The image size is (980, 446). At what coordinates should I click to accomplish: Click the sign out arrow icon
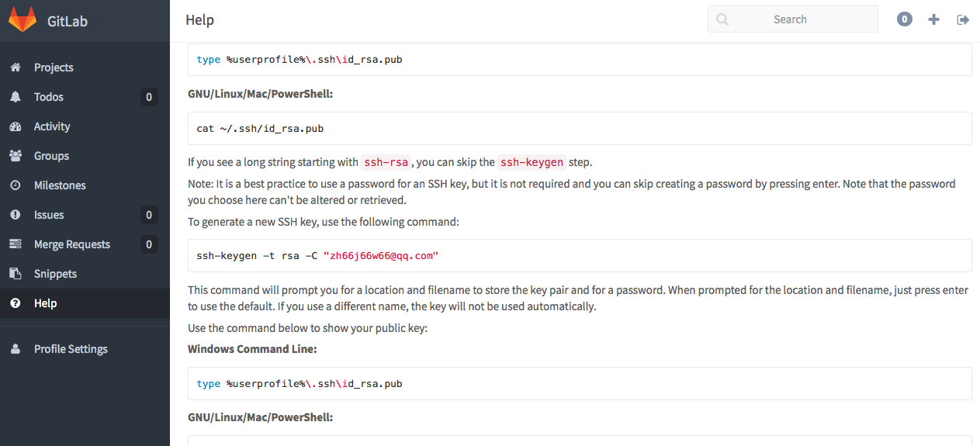[963, 19]
